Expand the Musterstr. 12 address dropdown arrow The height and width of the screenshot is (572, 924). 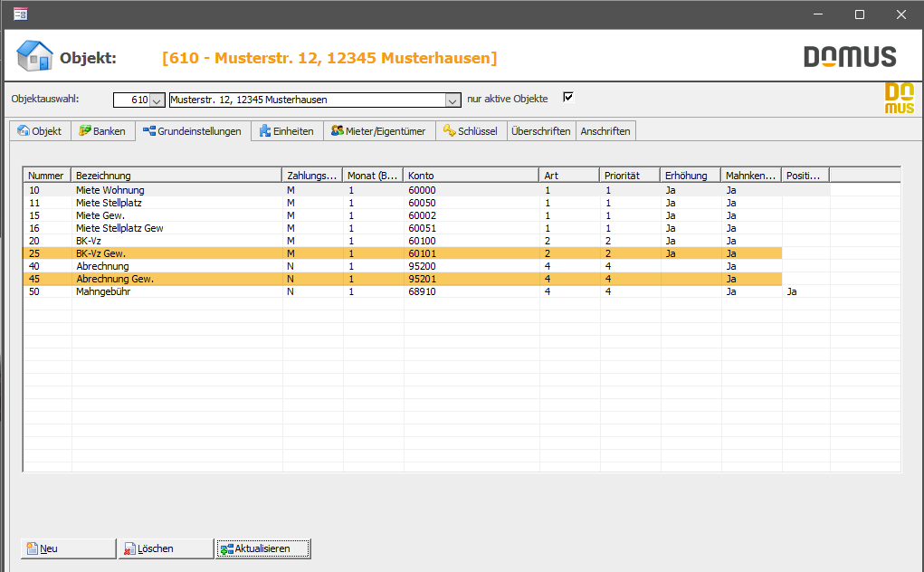(452, 100)
